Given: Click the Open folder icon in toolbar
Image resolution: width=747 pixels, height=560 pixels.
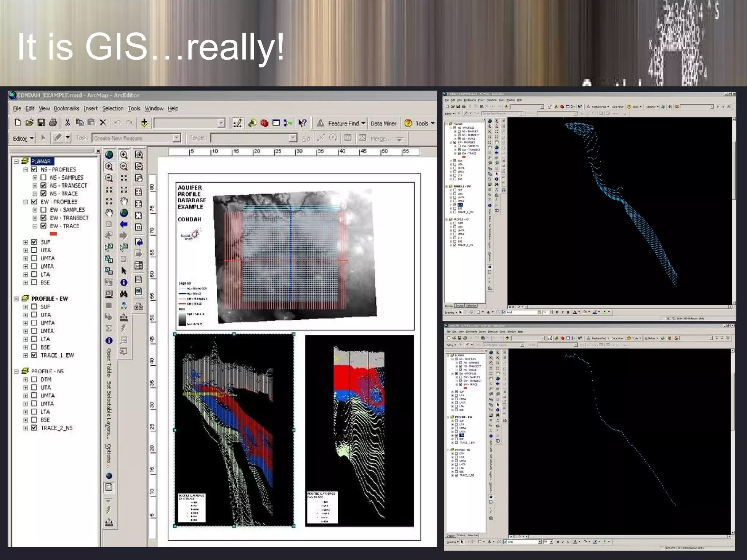Looking at the screenshot, I should tap(29, 123).
